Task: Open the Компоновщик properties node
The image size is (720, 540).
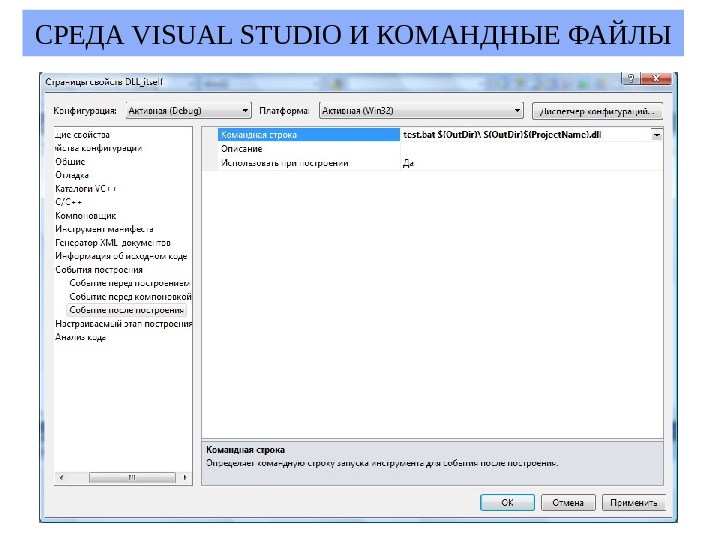Action: [85, 216]
